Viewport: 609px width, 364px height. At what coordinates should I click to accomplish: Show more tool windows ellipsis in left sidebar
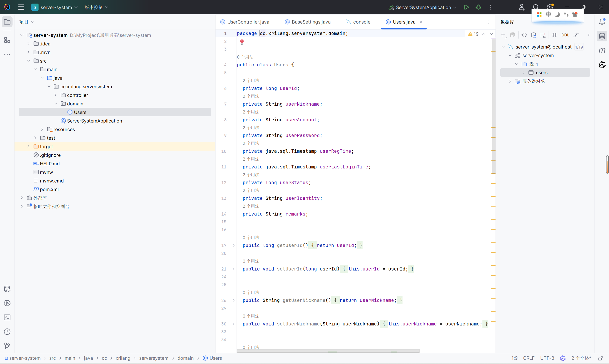coord(7,54)
